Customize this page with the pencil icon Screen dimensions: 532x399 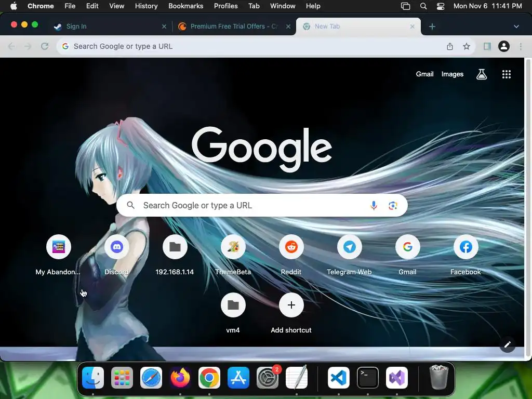(x=507, y=345)
